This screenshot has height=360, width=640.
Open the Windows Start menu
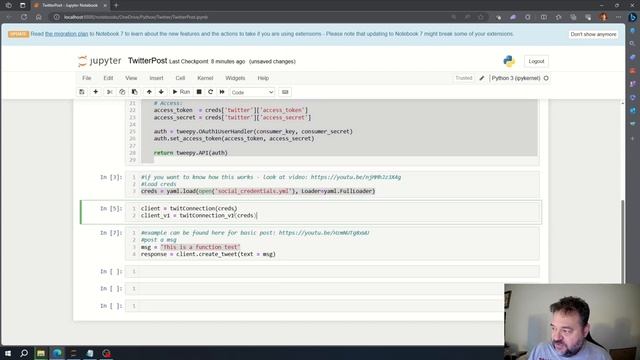[x=8, y=353]
